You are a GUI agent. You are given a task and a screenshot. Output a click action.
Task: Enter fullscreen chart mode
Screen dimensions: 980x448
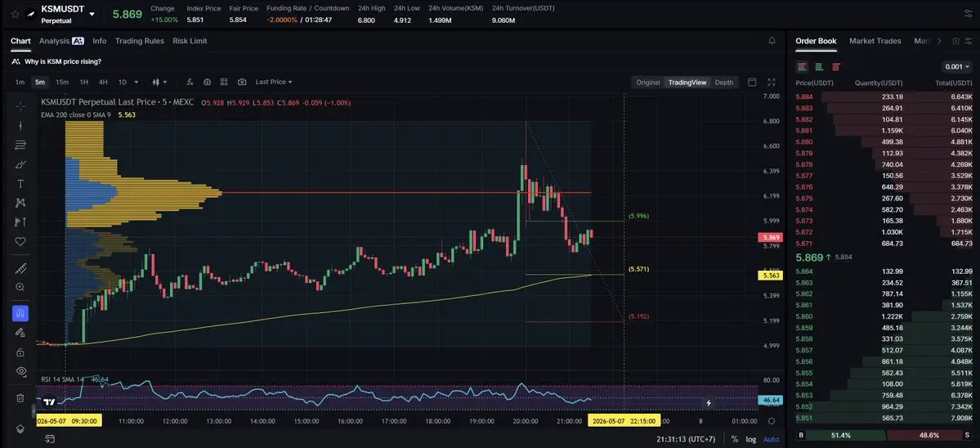[x=772, y=83]
